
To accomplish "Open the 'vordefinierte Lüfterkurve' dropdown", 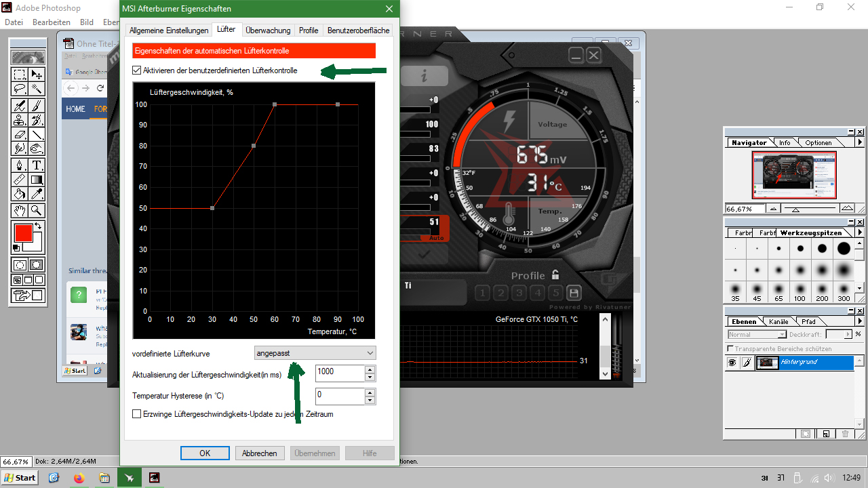I will [x=315, y=353].
